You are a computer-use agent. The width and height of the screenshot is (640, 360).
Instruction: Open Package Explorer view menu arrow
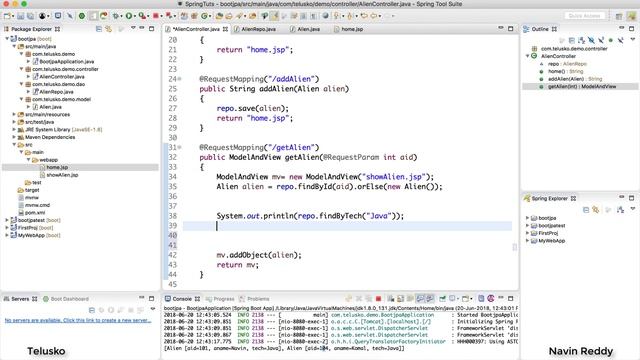133,28
